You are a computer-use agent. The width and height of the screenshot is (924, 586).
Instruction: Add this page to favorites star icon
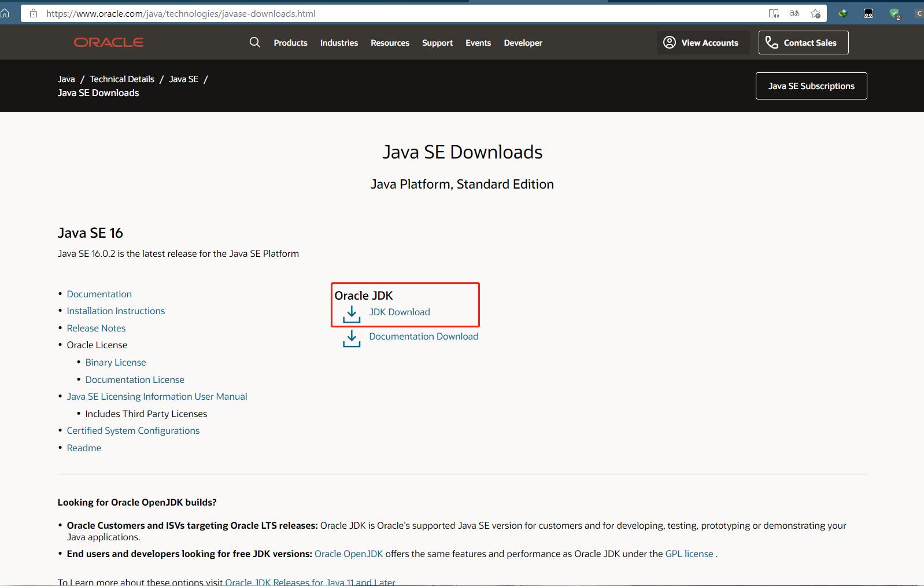click(815, 13)
